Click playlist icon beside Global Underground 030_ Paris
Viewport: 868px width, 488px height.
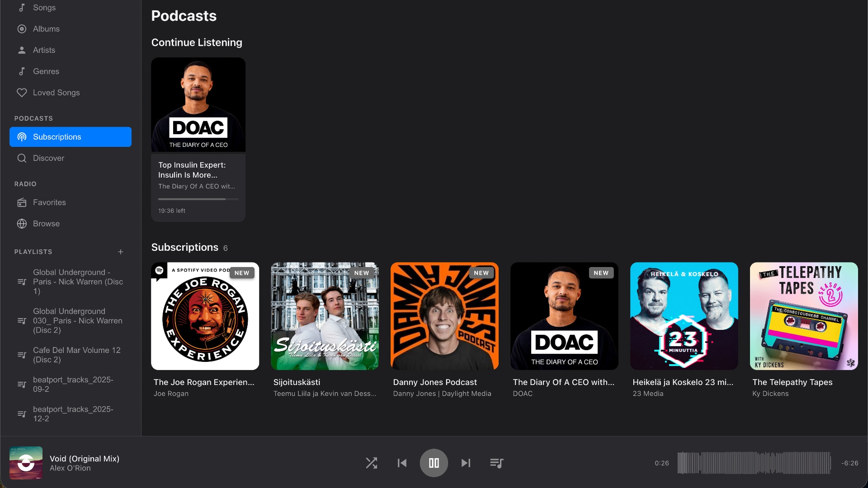(x=22, y=321)
